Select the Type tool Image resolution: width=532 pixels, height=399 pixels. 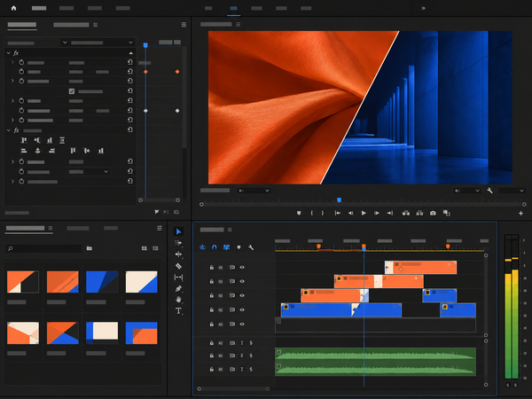click(x=178, y=311)
